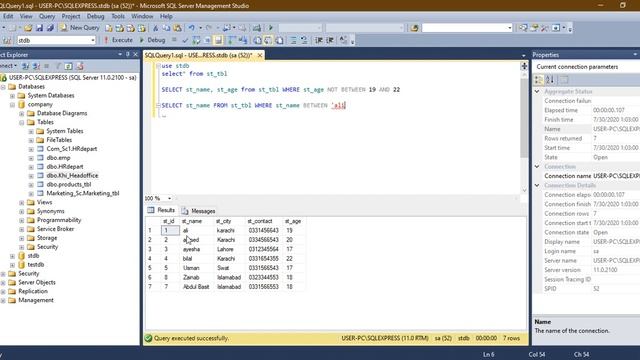Open the 100 % zoom dropdown
Viewport: 640px width, 360px height.
point(169,198)
